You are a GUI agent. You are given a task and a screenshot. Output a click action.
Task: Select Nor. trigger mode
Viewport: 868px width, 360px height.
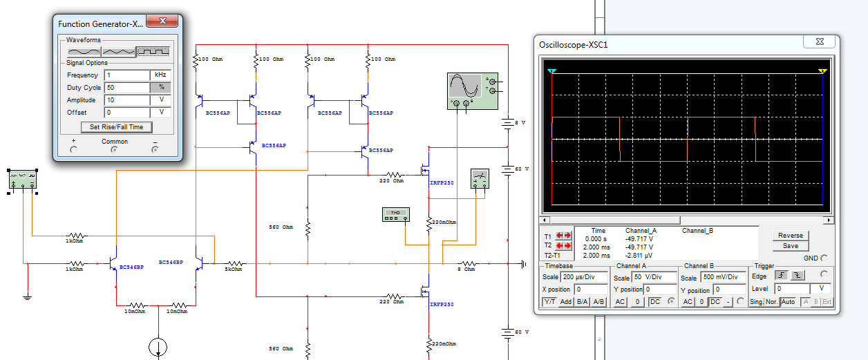coord(772,302)
